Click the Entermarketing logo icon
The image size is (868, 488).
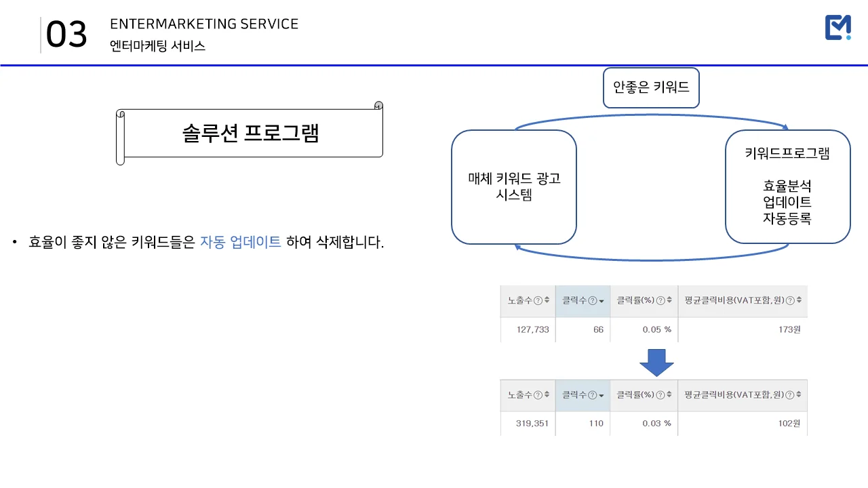(x=838, y=27)
